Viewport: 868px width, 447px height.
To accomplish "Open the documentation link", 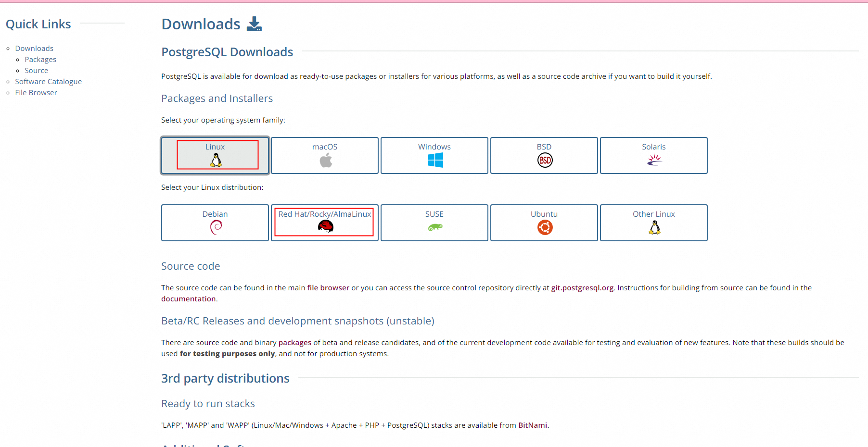I will 188,298.
